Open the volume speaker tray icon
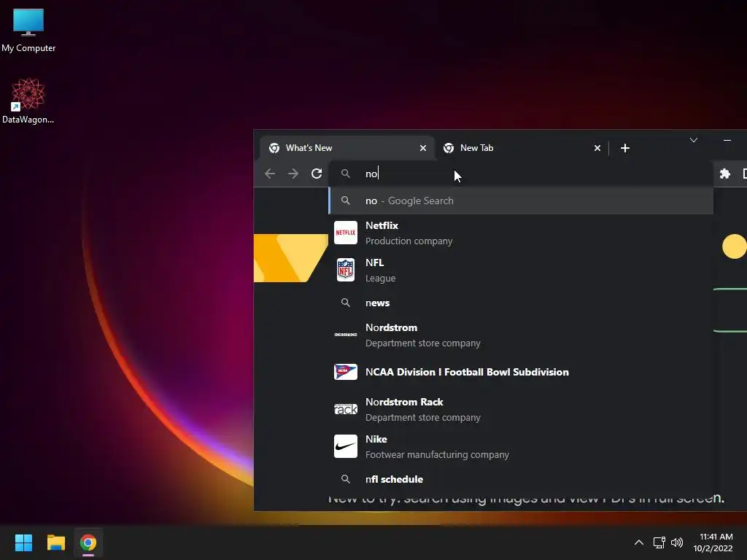747x560 pixels. coord(676,542)
